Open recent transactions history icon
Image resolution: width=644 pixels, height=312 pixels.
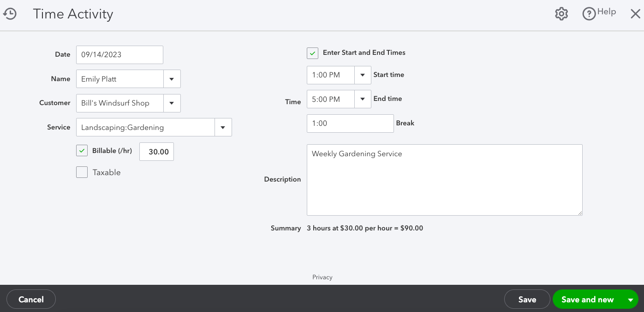(10, 14)
